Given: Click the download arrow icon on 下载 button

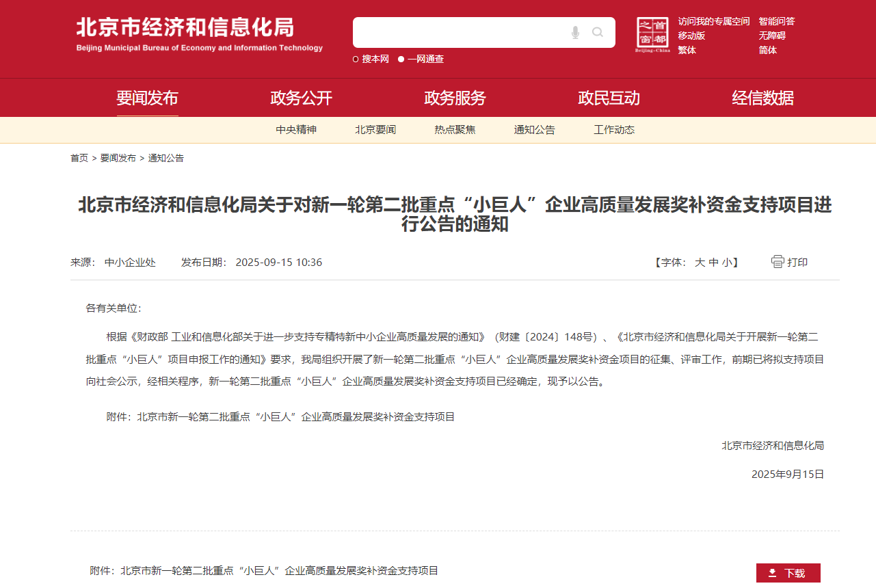Looking at the screenshot, I should coord(772,573).
